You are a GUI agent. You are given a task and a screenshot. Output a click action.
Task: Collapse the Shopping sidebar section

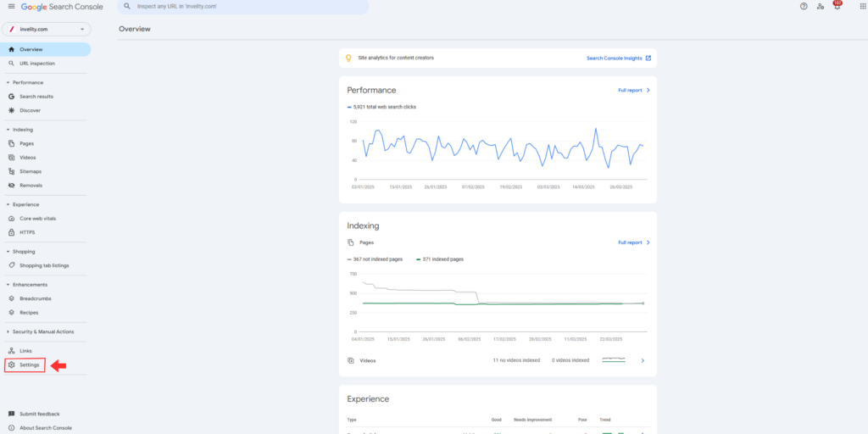[x=8, y=251]
